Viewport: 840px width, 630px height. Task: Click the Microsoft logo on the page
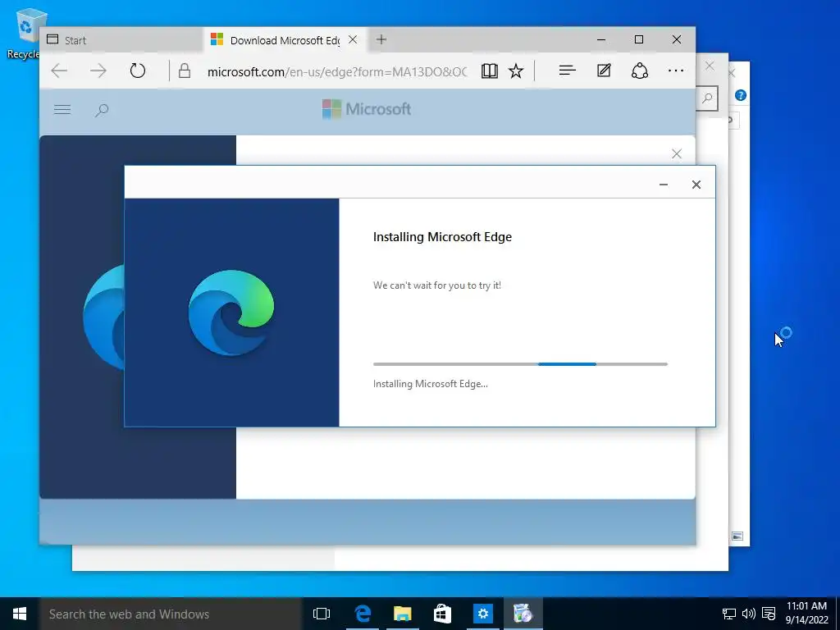point(367,109)
